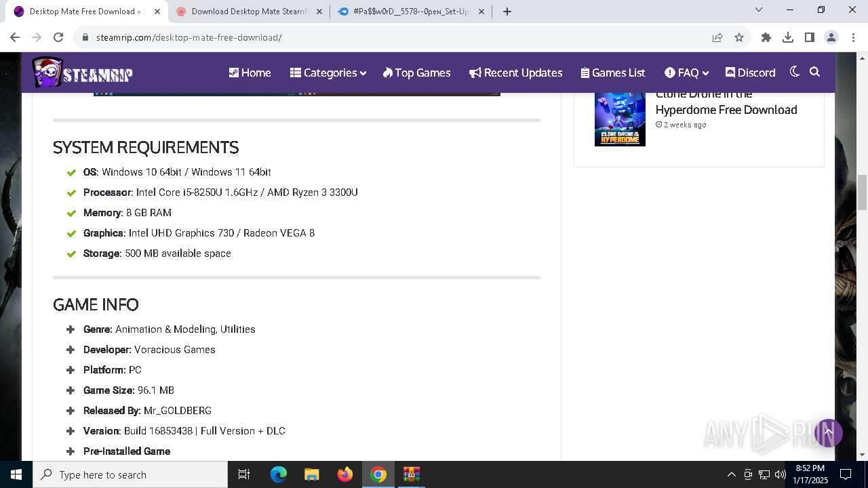868x488 pixels.
Task: Open Chrome profile avatar
Action: pos(831,37)
